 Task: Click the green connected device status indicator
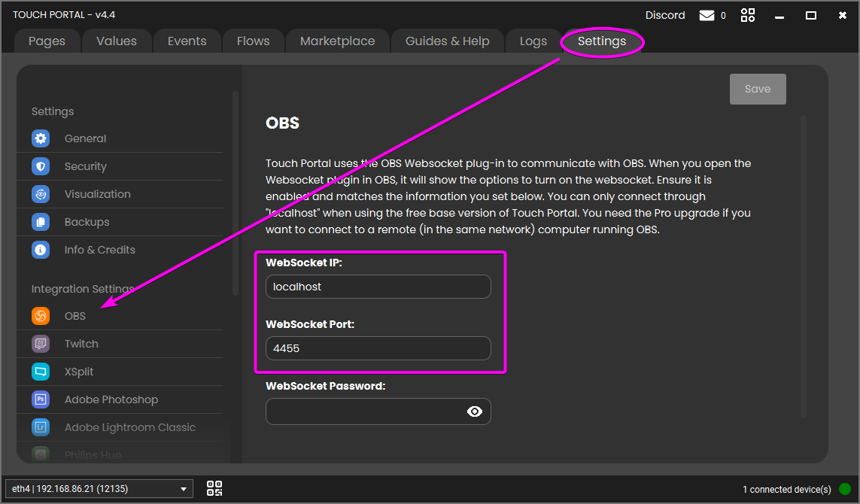tap(845, 489)
